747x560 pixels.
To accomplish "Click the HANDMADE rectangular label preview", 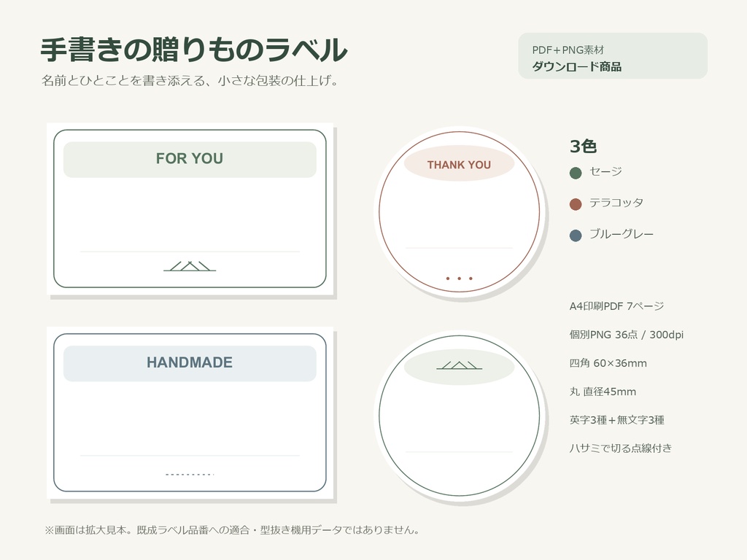I will [x=190, y=413].
